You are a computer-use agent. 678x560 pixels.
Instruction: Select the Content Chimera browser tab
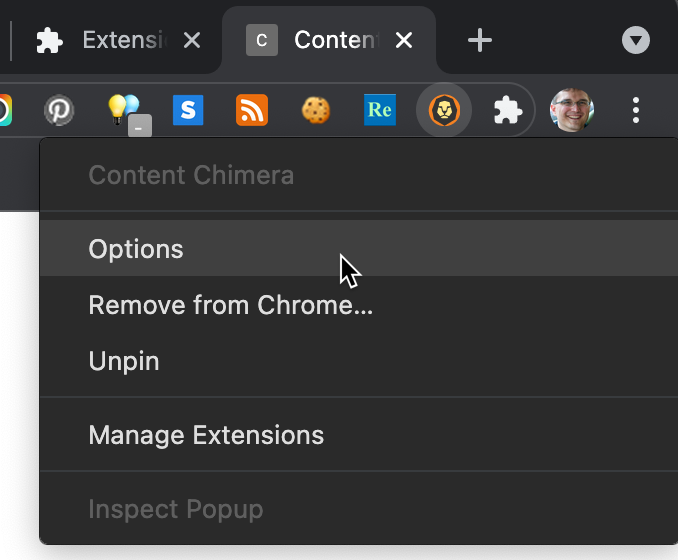click(320, 40)
